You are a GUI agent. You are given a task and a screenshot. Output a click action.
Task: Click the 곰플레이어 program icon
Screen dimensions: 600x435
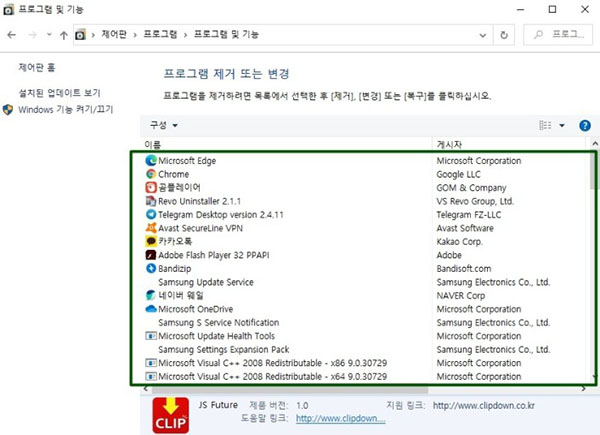click(x=151, y=187)
